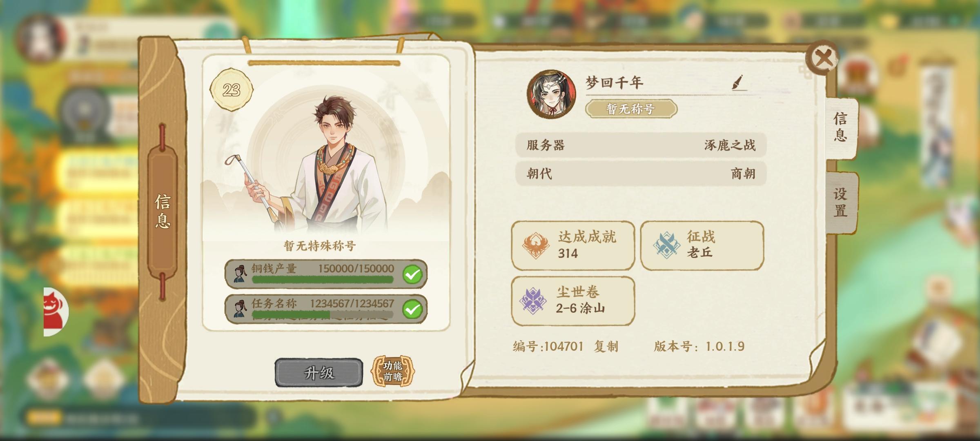Open the 征战 crossed swords icon
980x441 pixels.
coord(666,244)
